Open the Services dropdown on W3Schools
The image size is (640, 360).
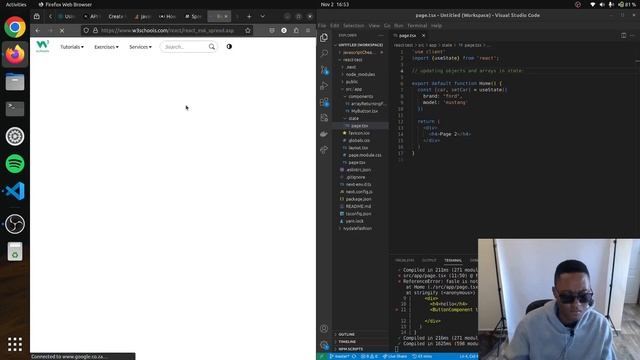click(x=140, y=47)
